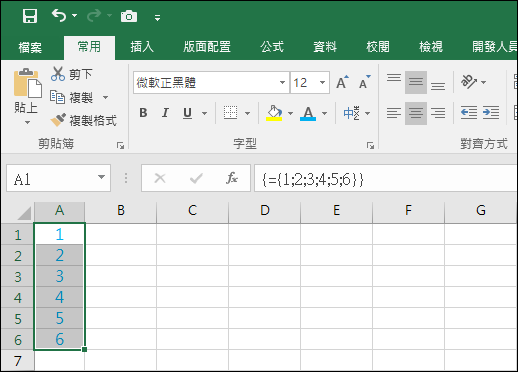
Task: Expand the 複製 dropdown arrow
Action: coord(105,97)
